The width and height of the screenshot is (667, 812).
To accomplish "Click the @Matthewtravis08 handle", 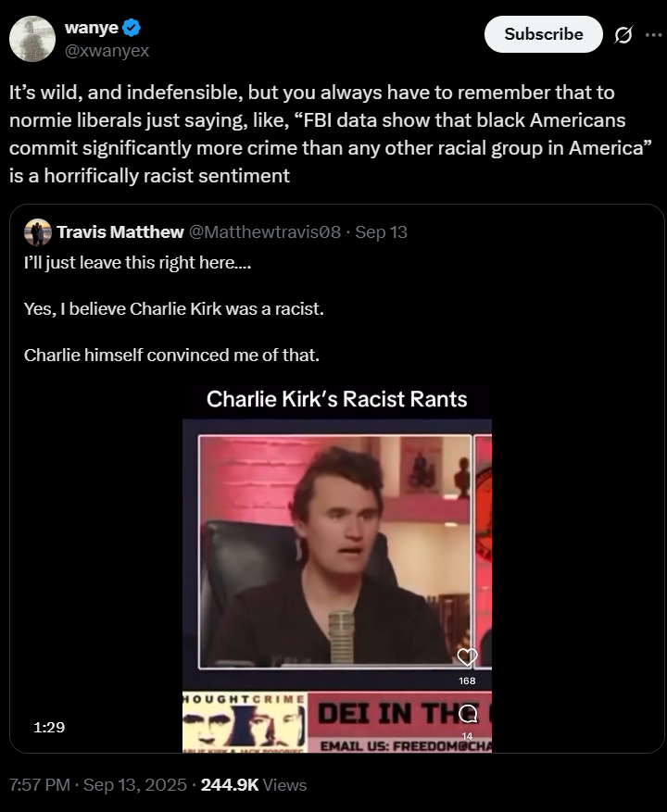I will (x=266, y=231).
